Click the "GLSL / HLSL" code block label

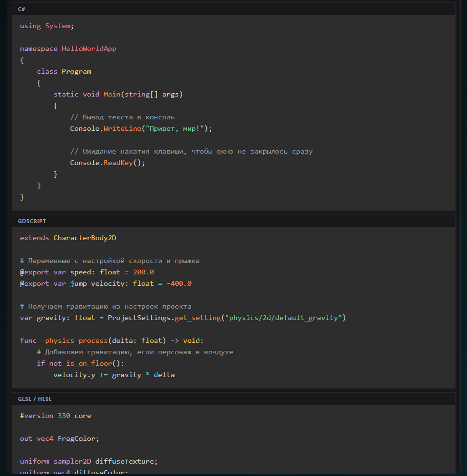click(35, 399)
